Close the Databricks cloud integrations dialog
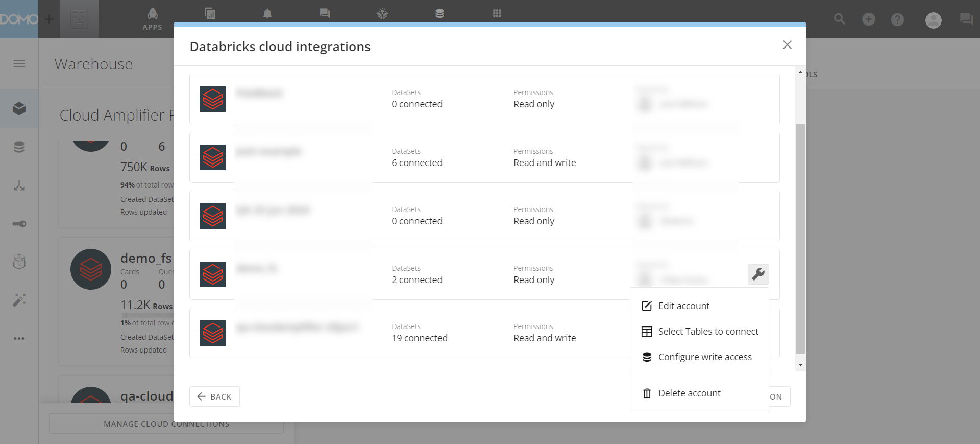The image size is (980, 444). point(787,45)
